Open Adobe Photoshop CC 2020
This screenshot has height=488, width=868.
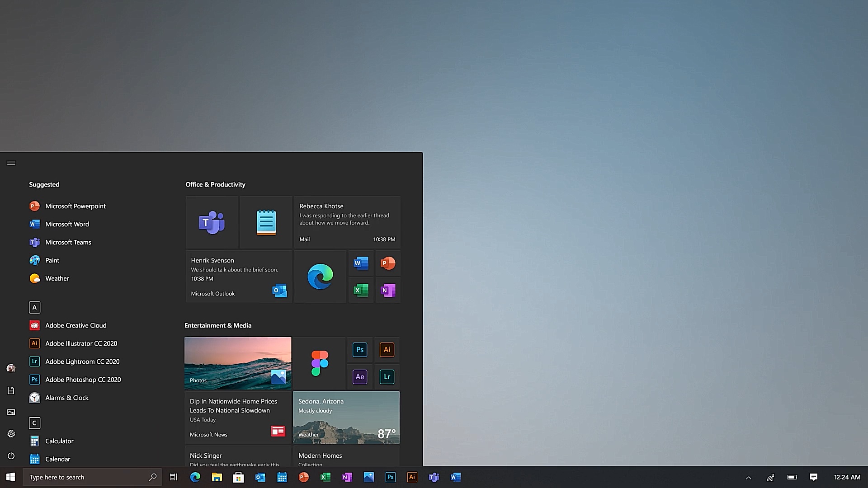83,379
